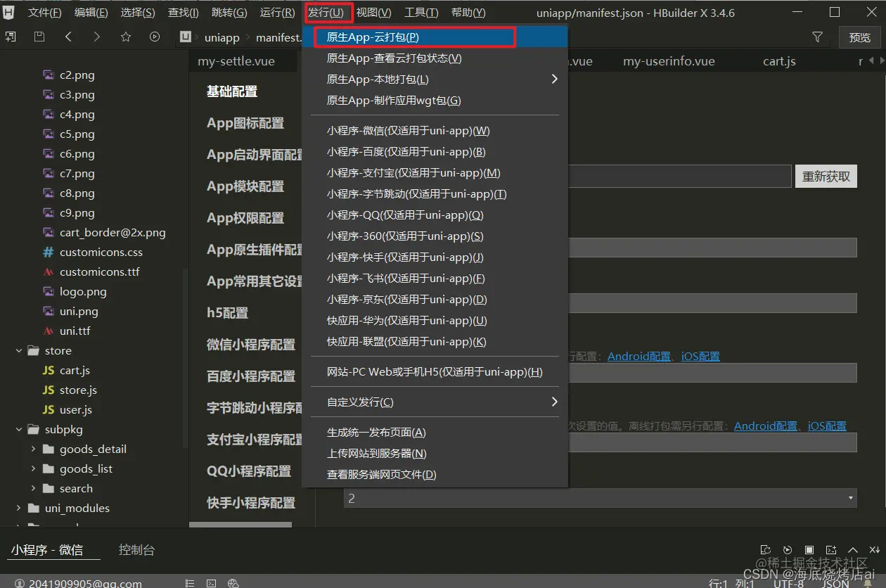Image resolution: width=886 pixels, height=588 pixels.
Task: Switch to the my-userinfo.vue tab
Action: tap(669, 61)
